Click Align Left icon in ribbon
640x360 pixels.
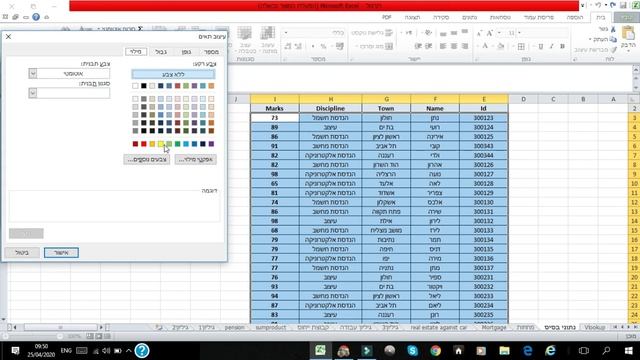click(443, 47)
